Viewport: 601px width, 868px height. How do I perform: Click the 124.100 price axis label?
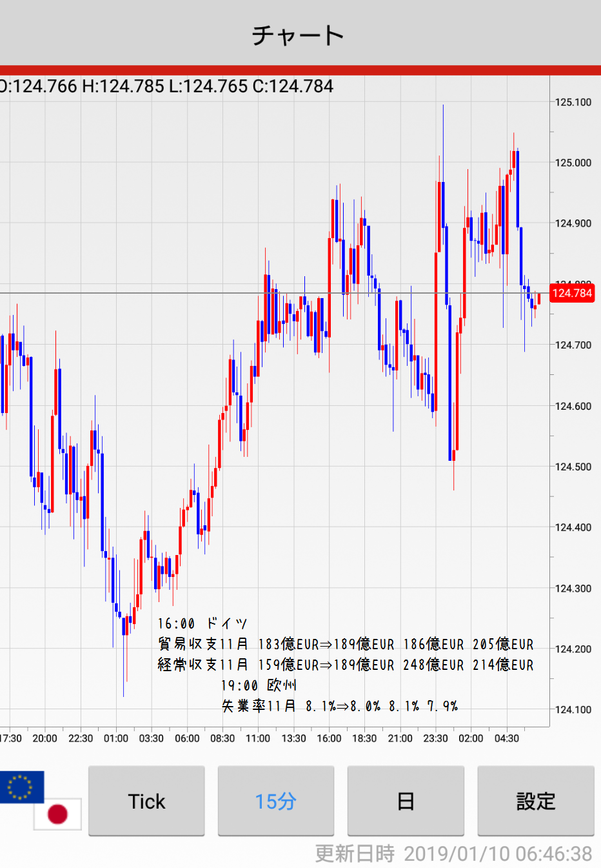(x=573, y=709)
